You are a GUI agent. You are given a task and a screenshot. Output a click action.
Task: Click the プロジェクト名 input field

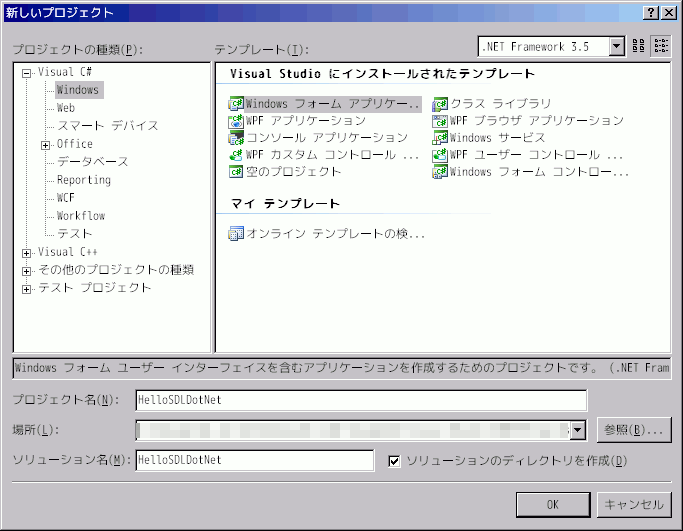[x=361, y=400]
